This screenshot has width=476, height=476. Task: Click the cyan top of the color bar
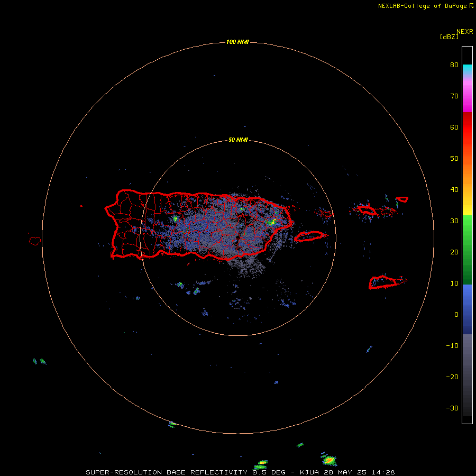467,68
